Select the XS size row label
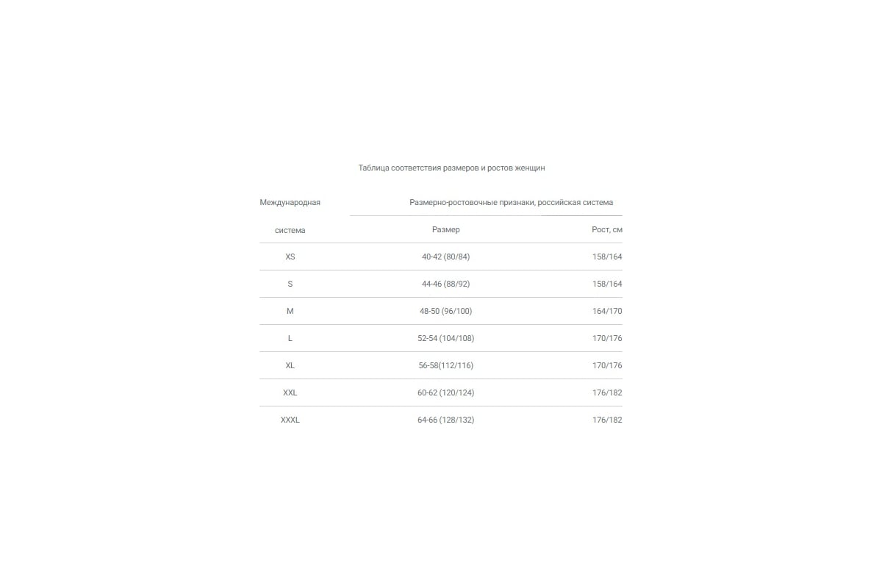 coord(290,257)
